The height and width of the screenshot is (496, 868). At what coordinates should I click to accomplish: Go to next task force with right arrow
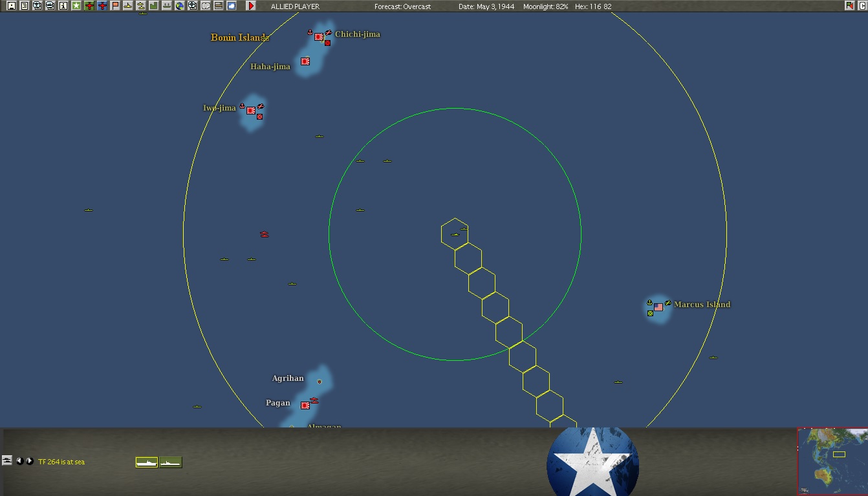[x=30, y=461]
